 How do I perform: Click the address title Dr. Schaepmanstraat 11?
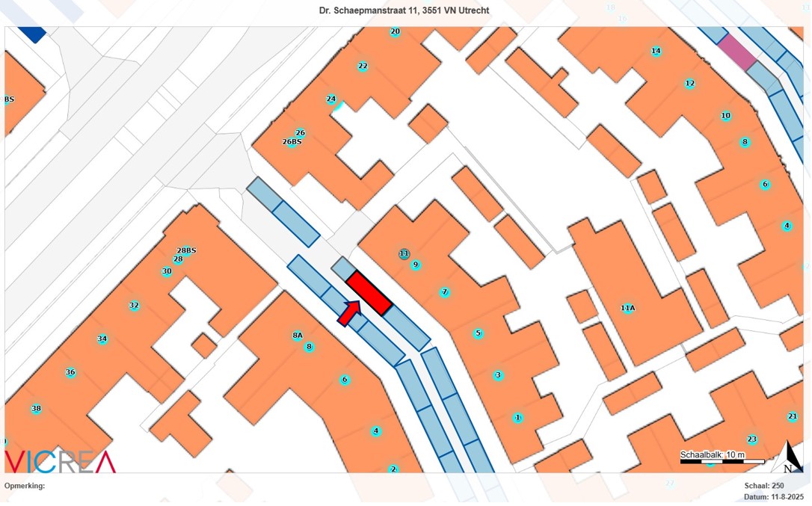pyautogui.click(x=405, y=11)
